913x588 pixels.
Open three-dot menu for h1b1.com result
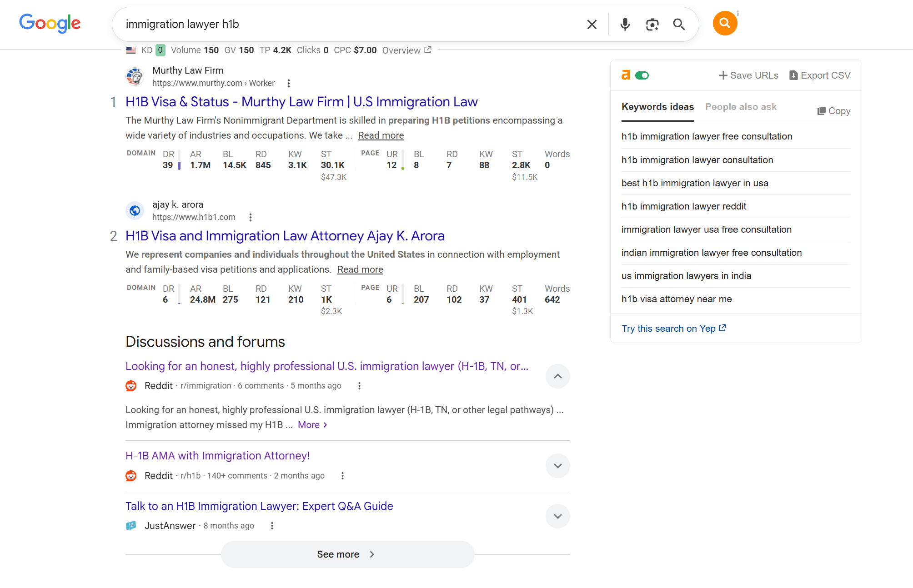(250, 217)
